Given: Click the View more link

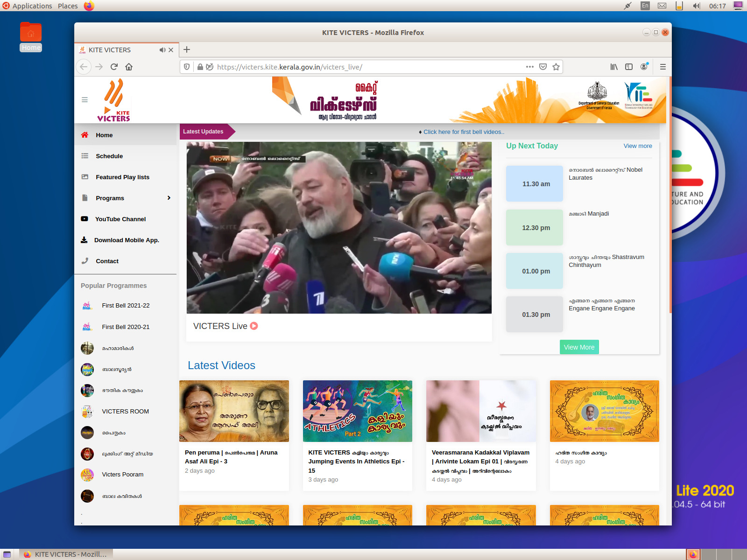Looking at the screenshot, I should pyautogui.click(x=638, y=146).
